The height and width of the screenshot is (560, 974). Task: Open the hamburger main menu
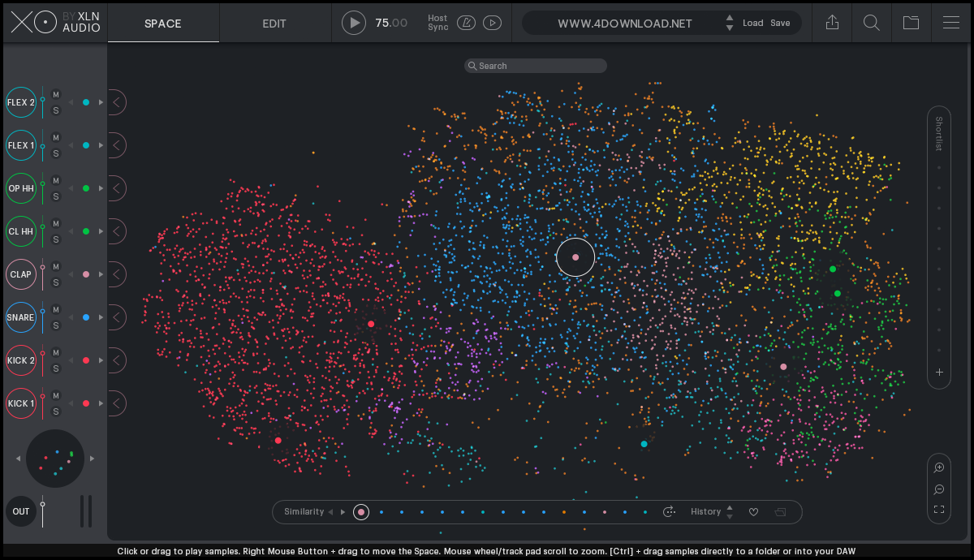coord(951,23)
